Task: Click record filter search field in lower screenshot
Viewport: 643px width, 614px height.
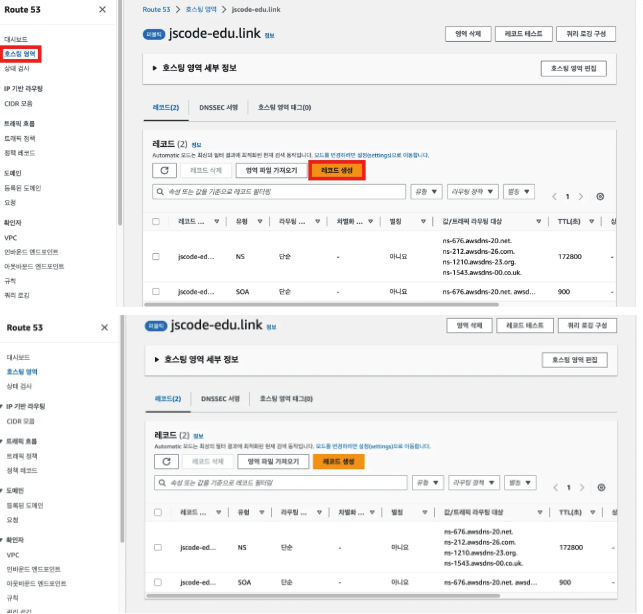Action: pos(281,483)
